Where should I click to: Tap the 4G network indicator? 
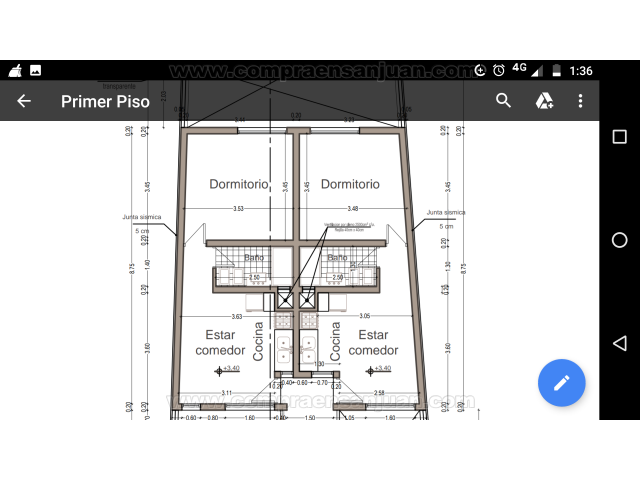pyautogui.click(x=519, y=70)
